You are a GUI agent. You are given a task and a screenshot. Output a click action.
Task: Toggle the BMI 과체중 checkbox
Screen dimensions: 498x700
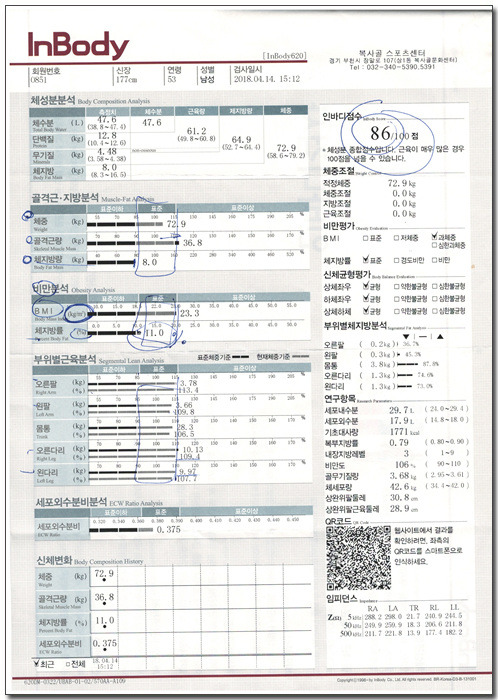[434, 237]
